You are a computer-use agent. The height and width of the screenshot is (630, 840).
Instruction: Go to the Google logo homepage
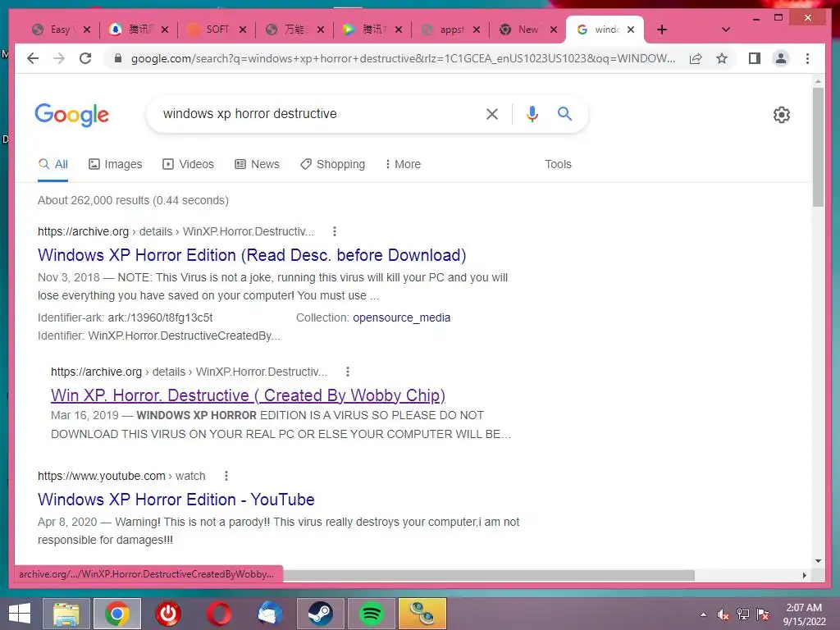tap(72, 115)
